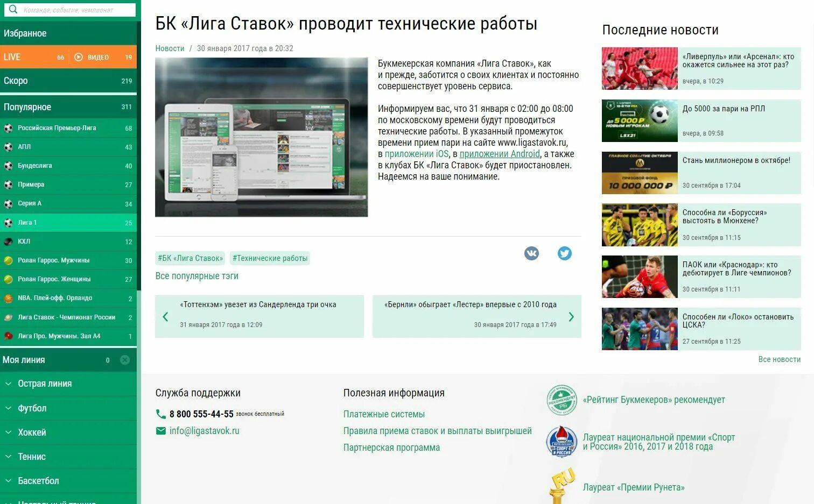Open the приложении iOS link
The image size is (814, 504).
tap(416, 154)
